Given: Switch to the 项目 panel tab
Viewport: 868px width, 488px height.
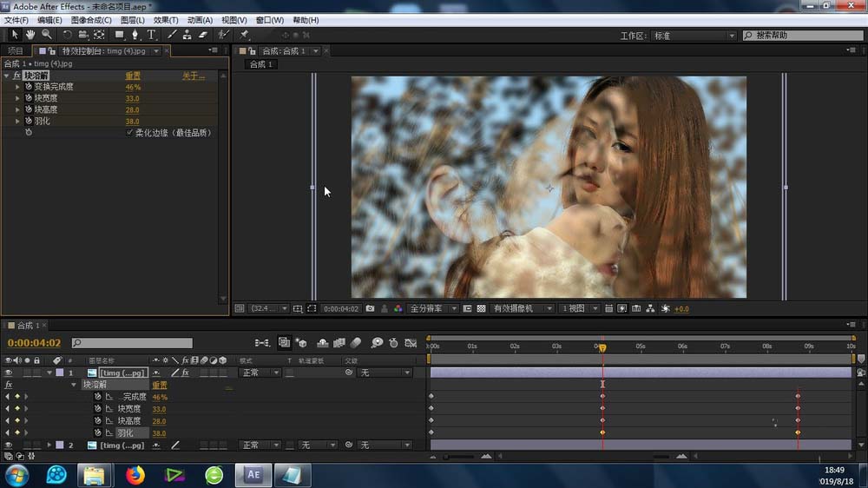Looking at the screenshot, I should pyautogui.click(x=16, y=51).
